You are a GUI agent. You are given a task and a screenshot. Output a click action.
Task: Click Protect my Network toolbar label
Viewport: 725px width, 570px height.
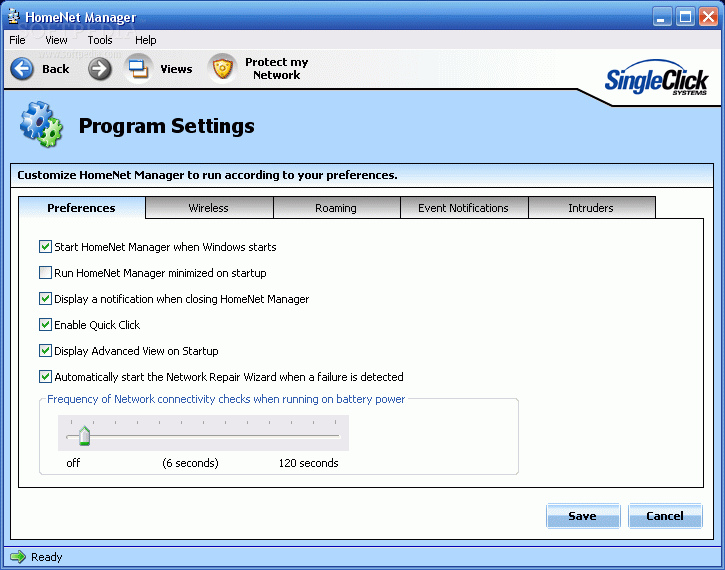tap(276, 68)
